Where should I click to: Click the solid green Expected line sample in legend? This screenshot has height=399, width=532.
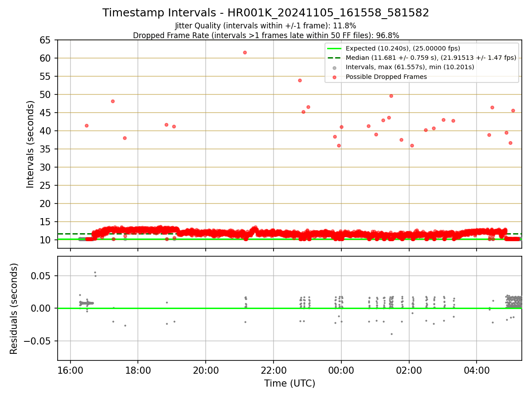[335, 48]
